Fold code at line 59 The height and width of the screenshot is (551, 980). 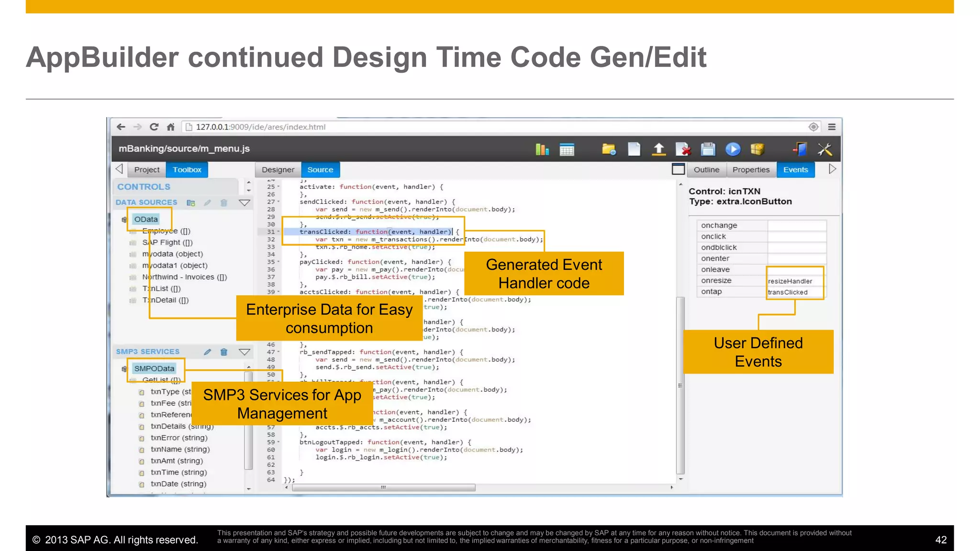278,442
